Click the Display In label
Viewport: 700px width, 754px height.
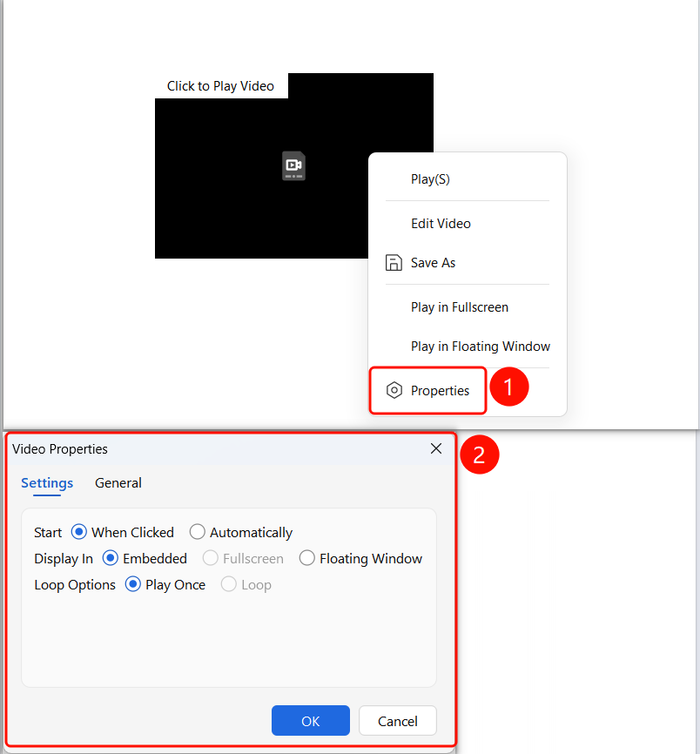[64, 558]
